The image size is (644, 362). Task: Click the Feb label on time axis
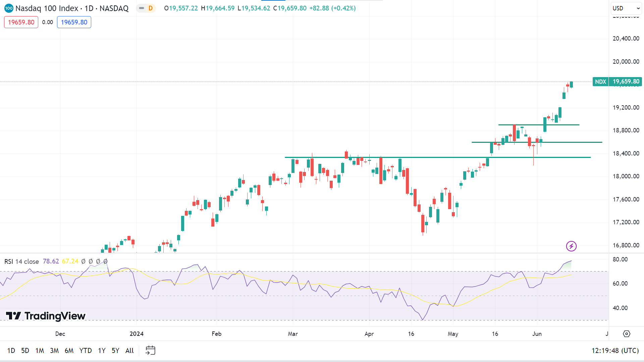pyautogui.click(x=217, y=334)
